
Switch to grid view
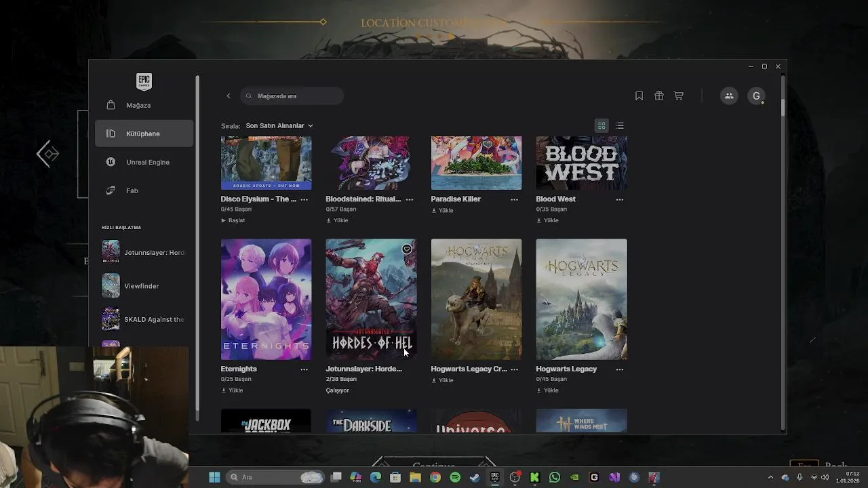tap(601, 126)
